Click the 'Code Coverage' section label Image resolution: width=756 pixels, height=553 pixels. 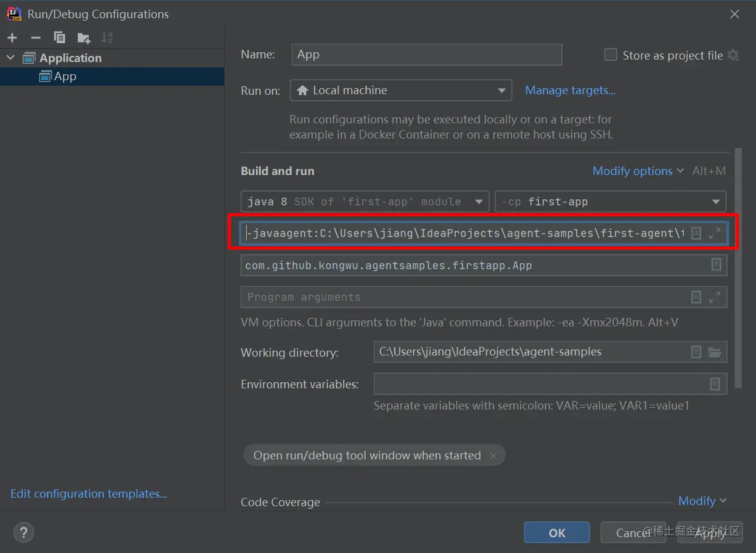coord(280,502)
